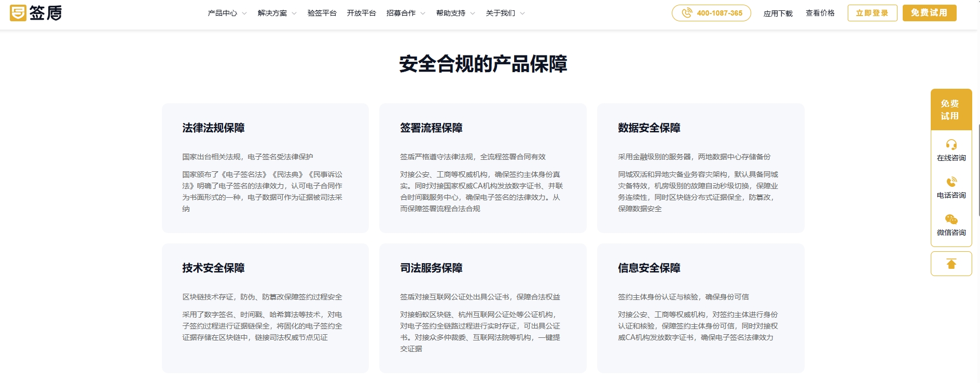Select 开放平台 in the navigation bar
Image resolution: width=980 pixels, height=383 pixels.
coord(361,13)
